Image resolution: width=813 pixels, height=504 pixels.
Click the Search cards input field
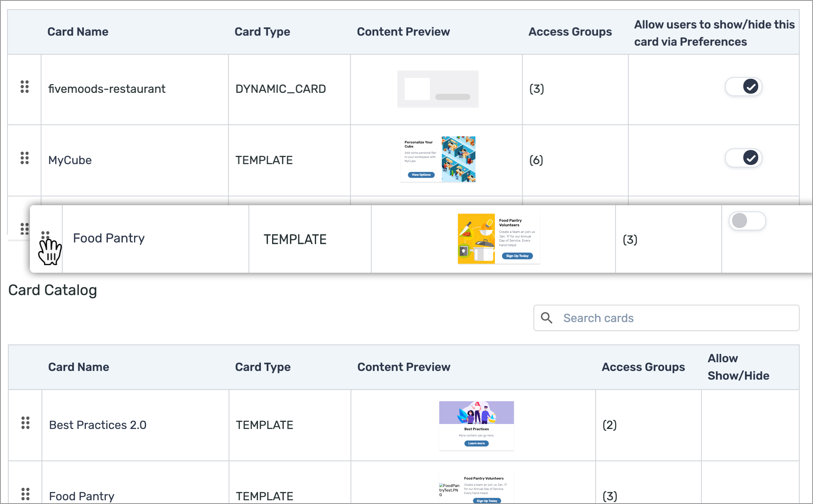(x=666, y=318)
